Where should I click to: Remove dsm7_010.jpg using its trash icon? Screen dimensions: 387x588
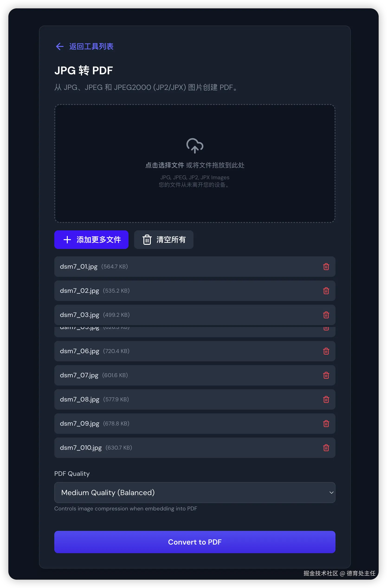[x=326, y=448]
